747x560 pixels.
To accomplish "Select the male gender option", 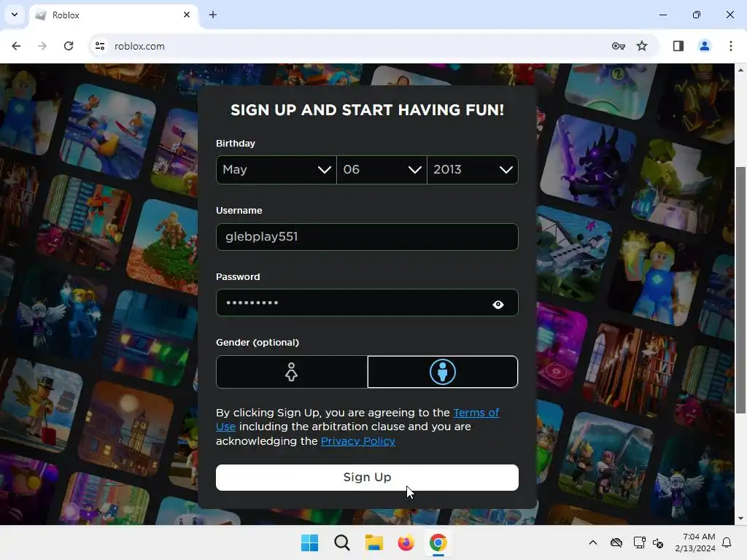I will pos(443,372).
